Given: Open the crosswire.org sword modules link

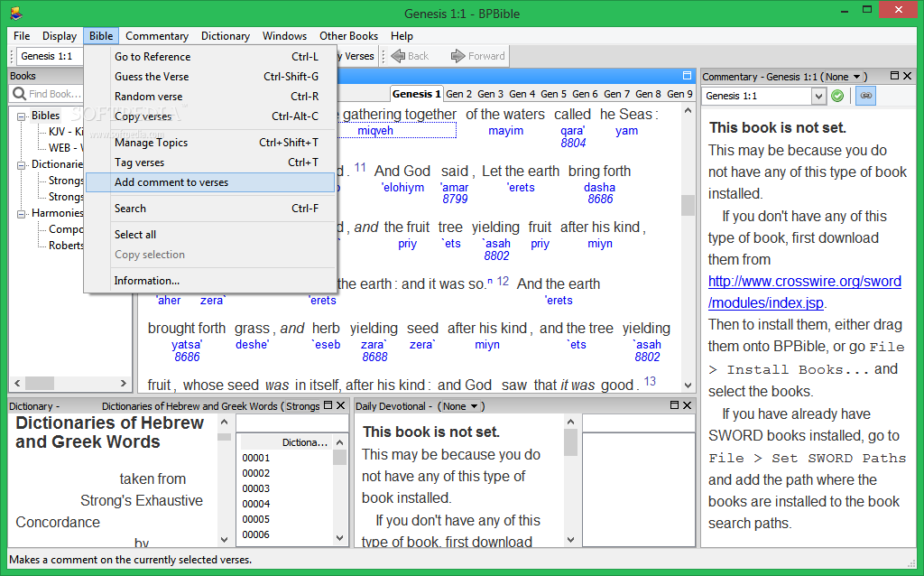Looking at the screenshot, I should coord(804,292).
